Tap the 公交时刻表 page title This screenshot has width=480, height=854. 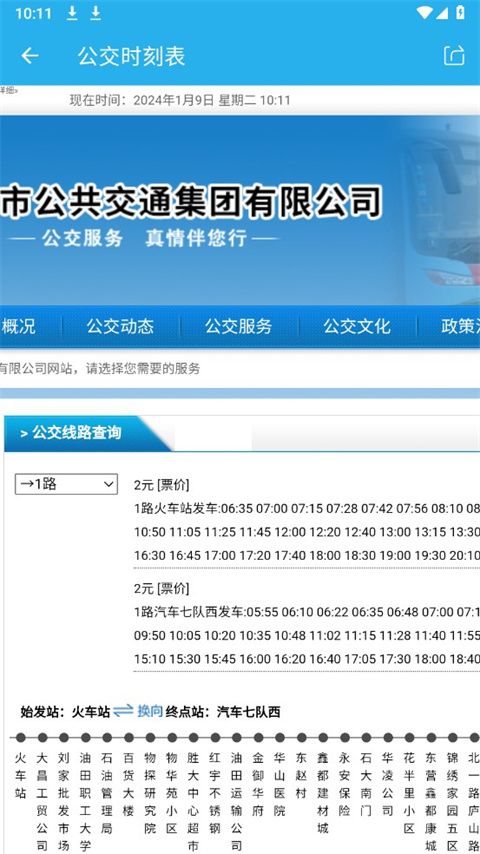click(131, 56)
